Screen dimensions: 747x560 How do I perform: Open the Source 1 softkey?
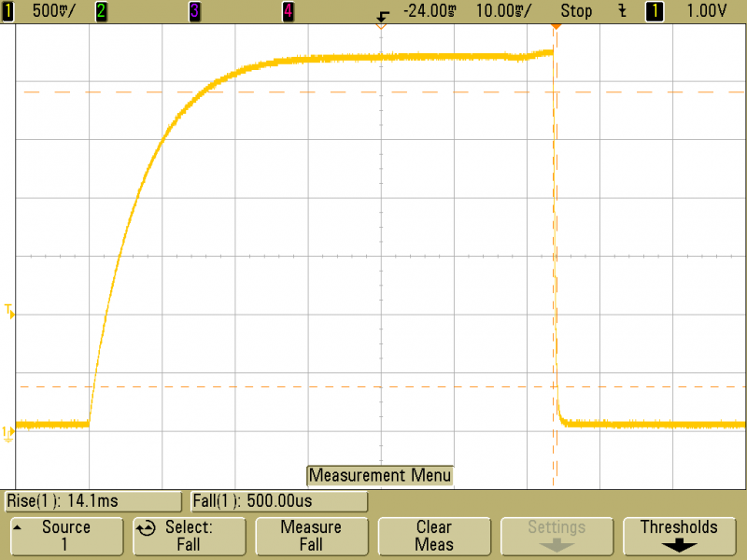pyautogui.click(x=66, y=536)
